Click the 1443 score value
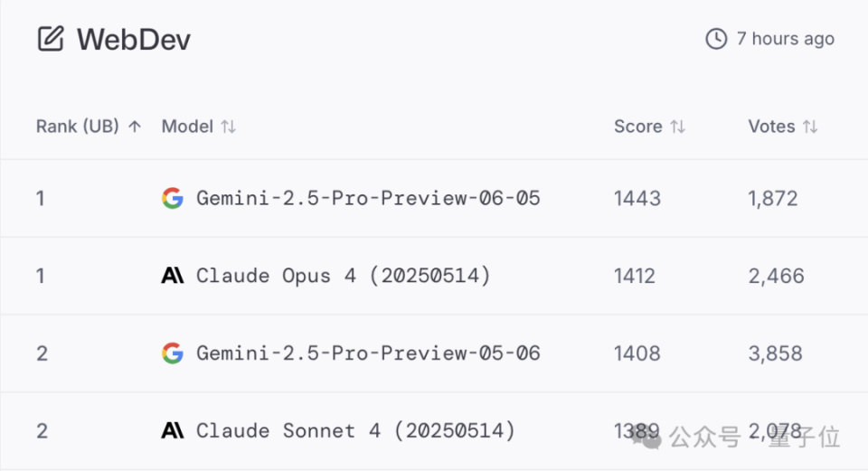The width and height of the screenshot is (868, 471). 637,198
